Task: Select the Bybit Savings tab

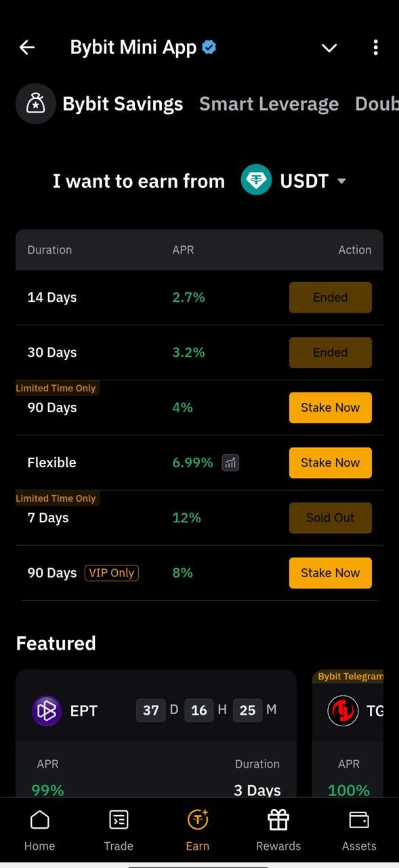Action: (x=123, y=104)
